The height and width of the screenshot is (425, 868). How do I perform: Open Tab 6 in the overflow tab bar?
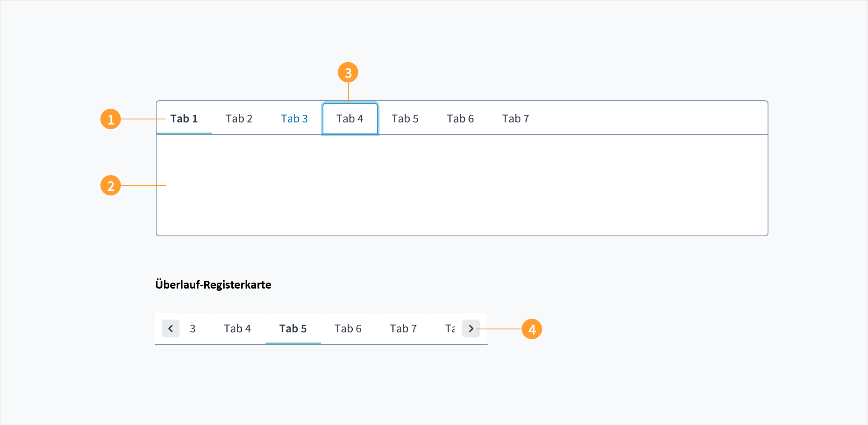348,329
